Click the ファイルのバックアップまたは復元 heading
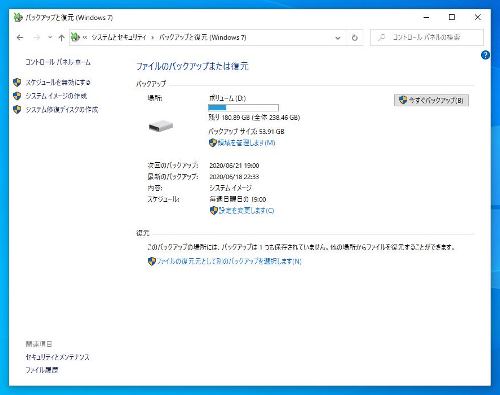 click(x=192, y=66)
